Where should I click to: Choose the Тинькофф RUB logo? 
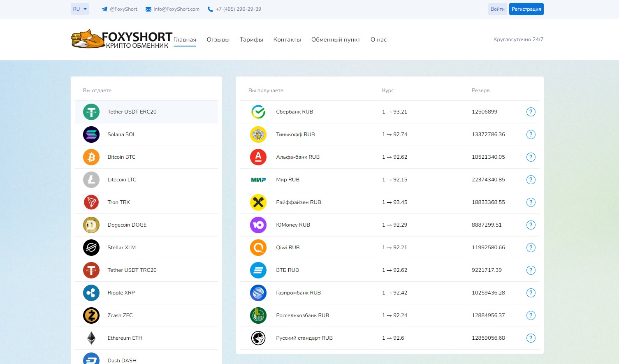pos(258,134)
